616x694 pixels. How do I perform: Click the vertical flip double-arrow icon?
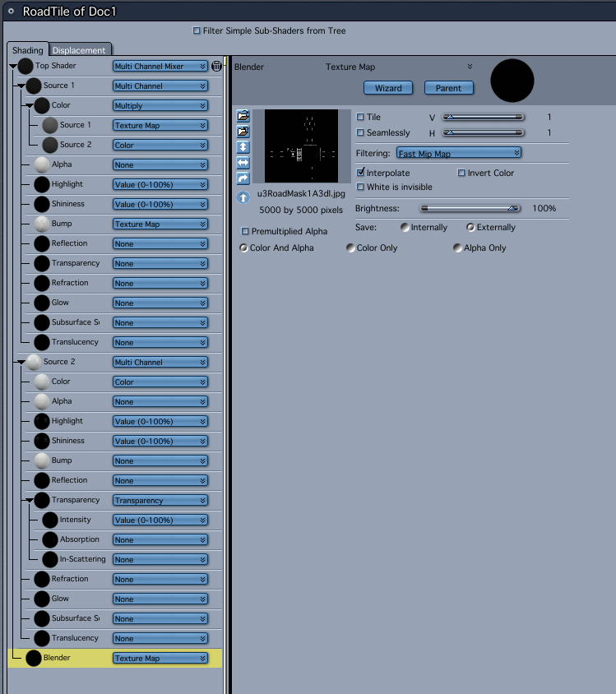pyautogui.click(x=243, y=147)
